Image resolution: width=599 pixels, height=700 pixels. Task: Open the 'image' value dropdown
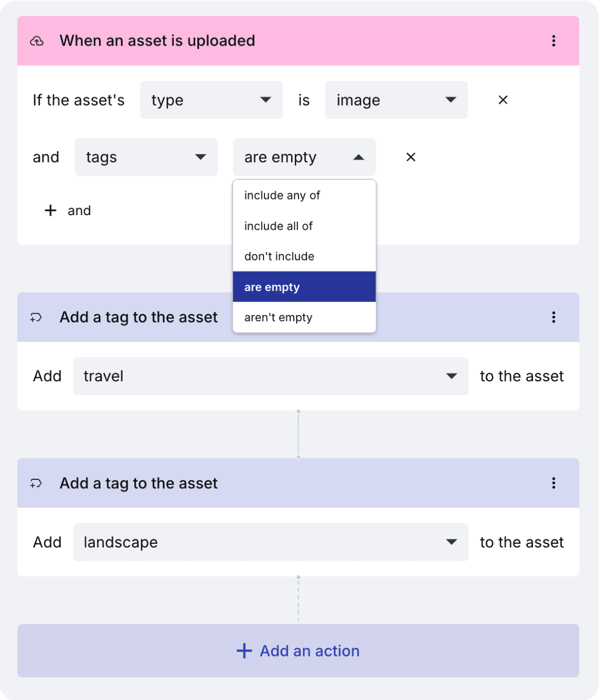(x=396, y=100)
